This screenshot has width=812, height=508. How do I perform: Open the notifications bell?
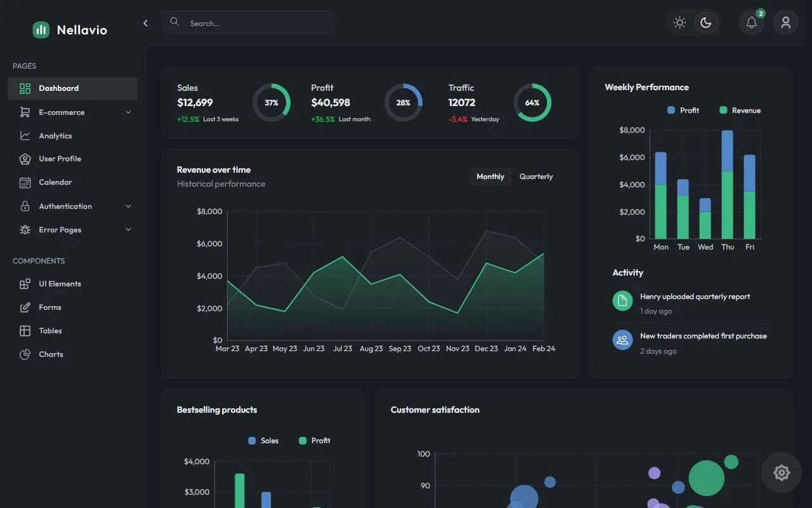click(752, 23)
